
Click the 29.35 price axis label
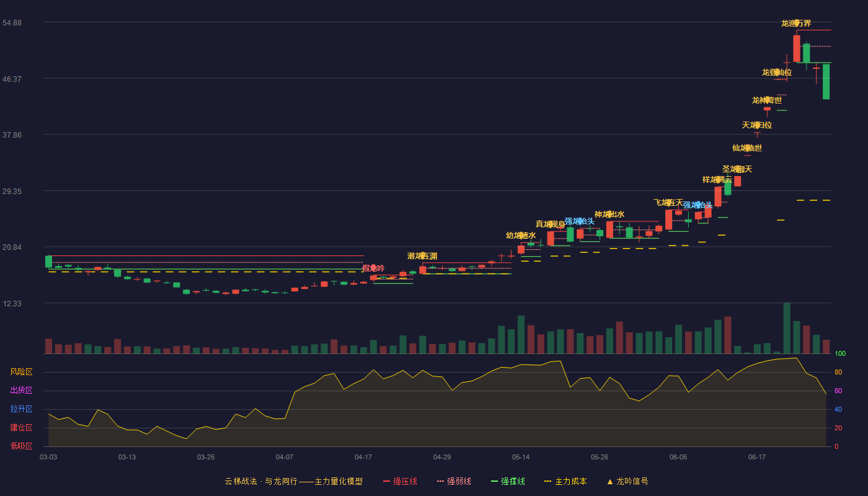click(12, 192)
